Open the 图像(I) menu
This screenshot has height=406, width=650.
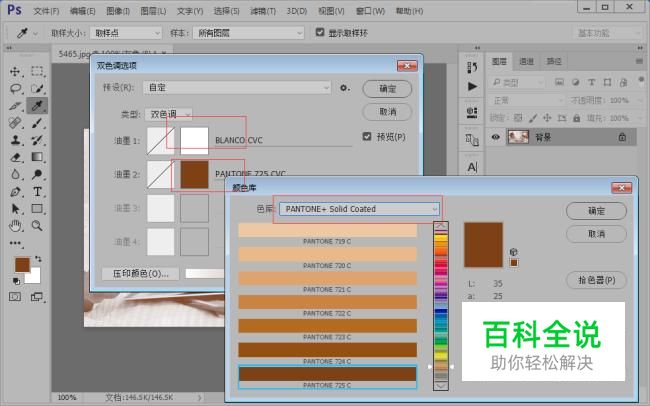(x=118, y=11)
